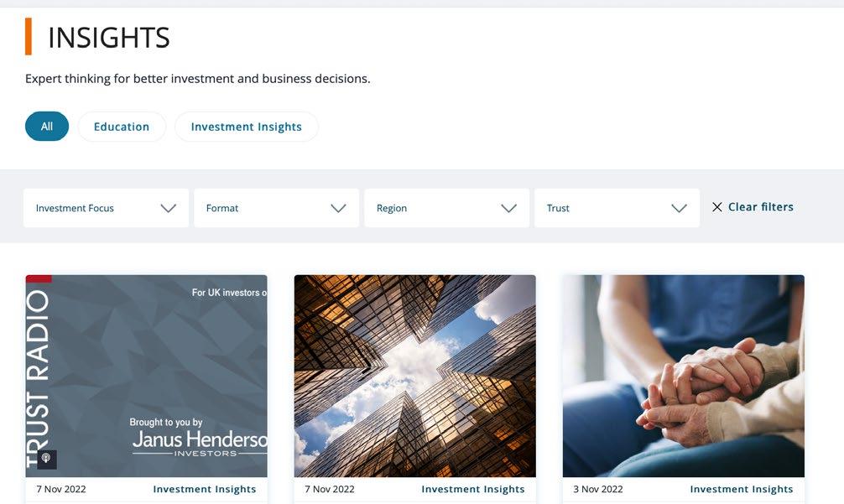Image resolution: width=844 pixels, height=504 pixels.
Task: Open the Investment Focus dropdown
Action: coord(106,208)
